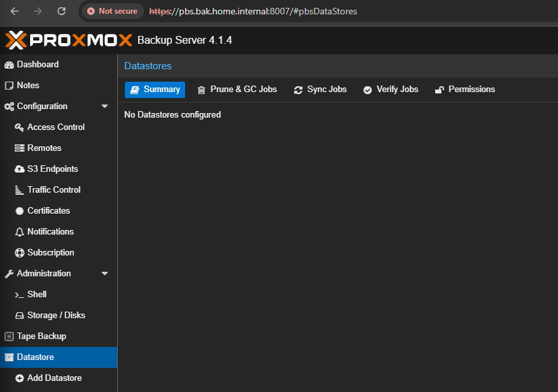Open Notifications settings
Viewport: 558px width, 392px height.
coord(50,232)
